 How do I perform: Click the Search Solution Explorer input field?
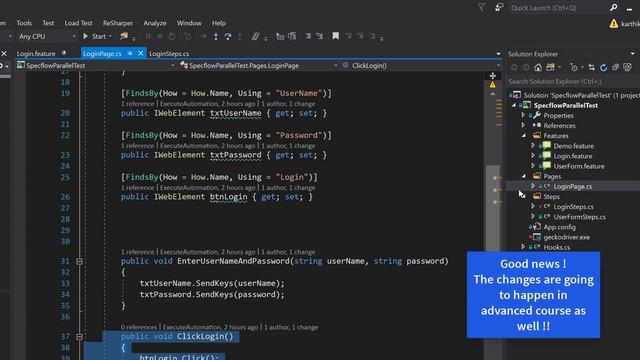pyautogui.click(x=573, y=81)
